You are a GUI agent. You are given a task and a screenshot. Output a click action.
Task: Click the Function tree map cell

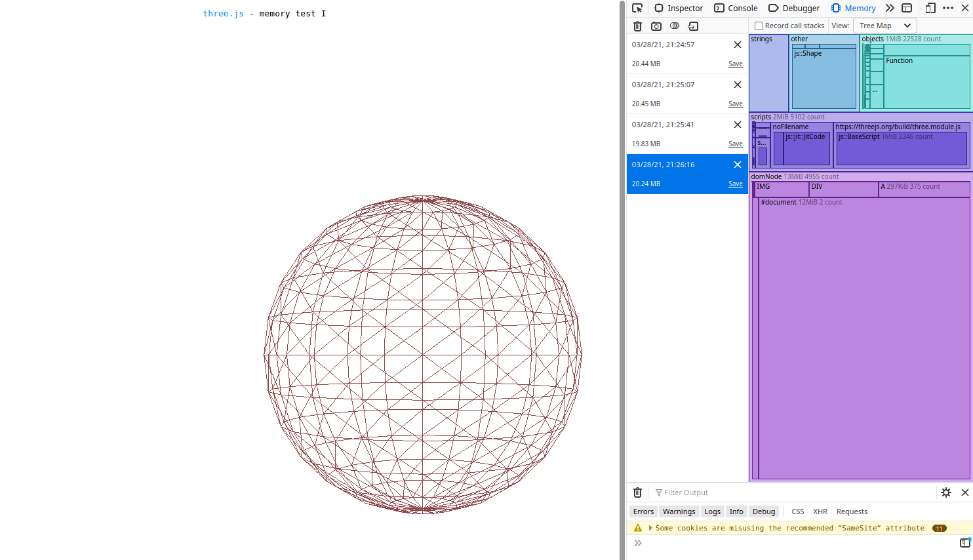click(x=926, y=82)
